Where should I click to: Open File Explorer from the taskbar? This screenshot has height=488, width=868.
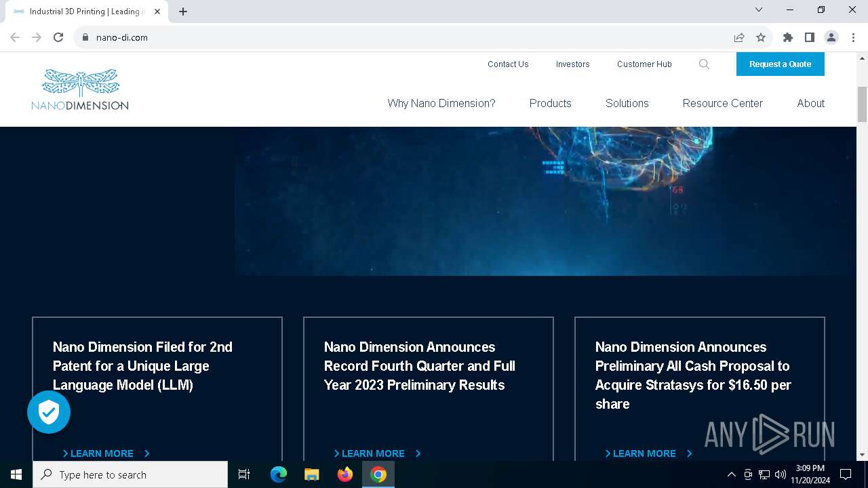(x=312, y=474)
